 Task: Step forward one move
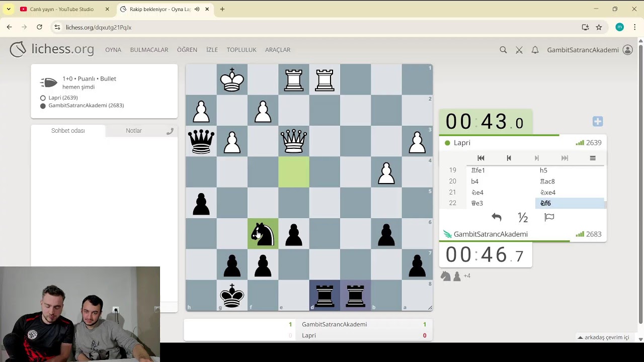(536, 158)
